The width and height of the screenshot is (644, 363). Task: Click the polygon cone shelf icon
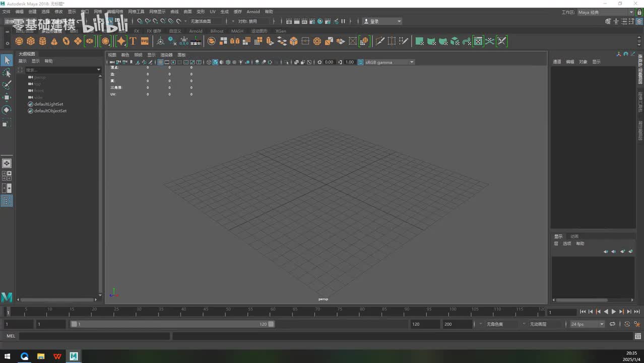coord(54,41)
